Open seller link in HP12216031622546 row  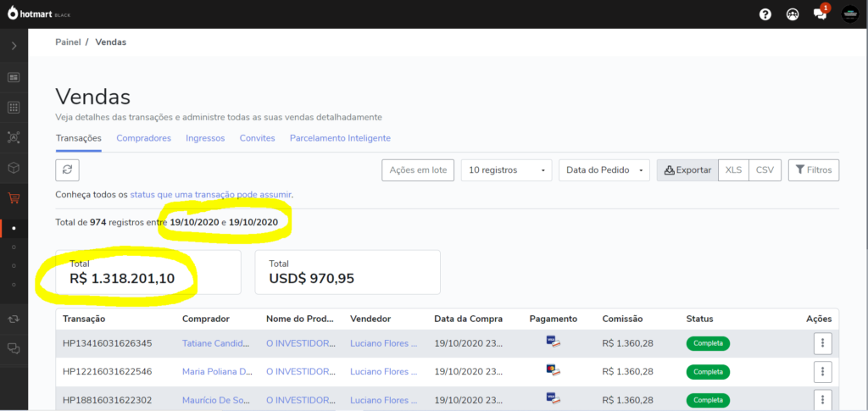click(384, 371)
